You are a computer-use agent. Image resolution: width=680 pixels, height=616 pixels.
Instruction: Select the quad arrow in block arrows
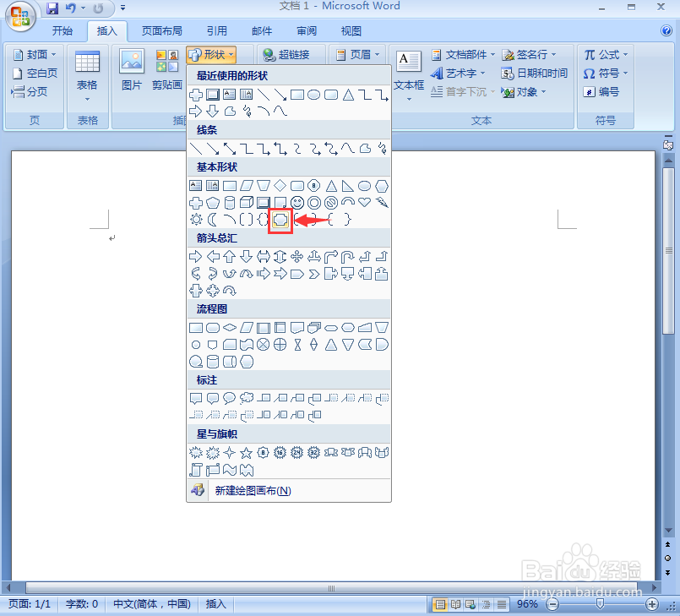[297, 257]
